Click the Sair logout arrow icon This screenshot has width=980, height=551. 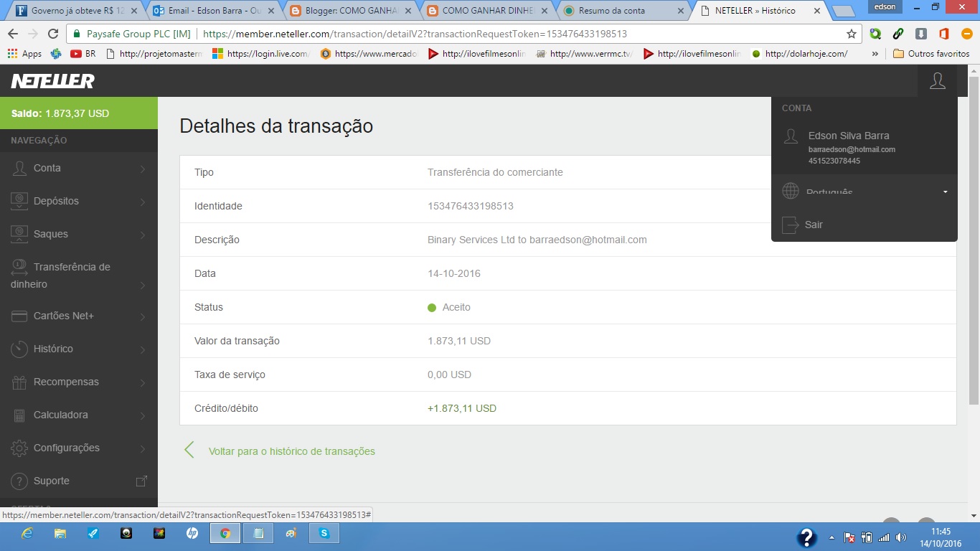click(790, 225)
